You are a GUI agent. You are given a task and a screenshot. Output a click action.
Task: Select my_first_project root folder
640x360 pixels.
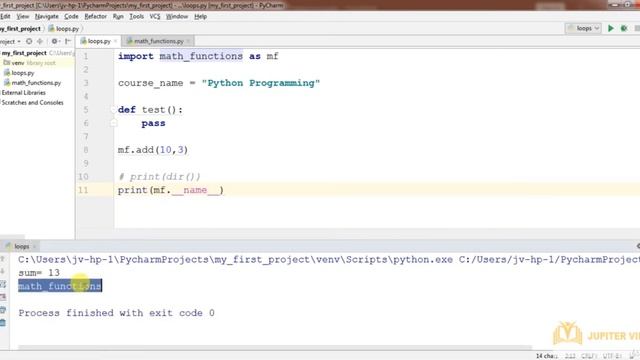(24, 53)
